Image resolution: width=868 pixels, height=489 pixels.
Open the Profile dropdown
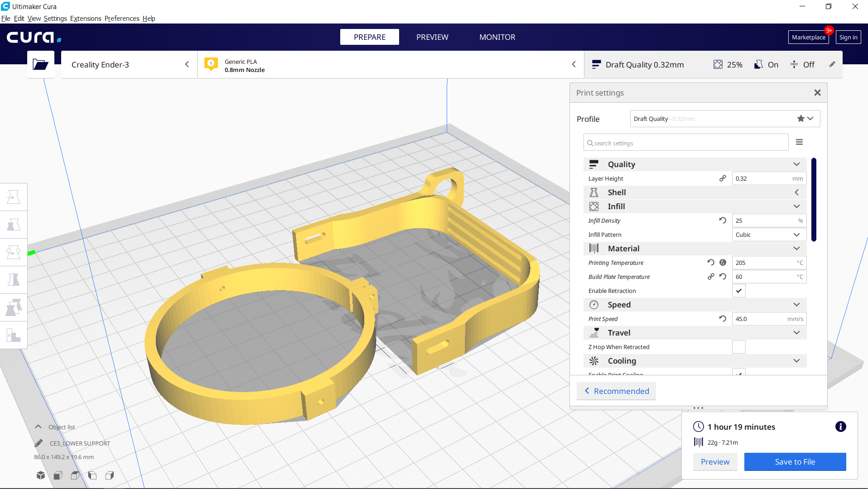[725, 119]
